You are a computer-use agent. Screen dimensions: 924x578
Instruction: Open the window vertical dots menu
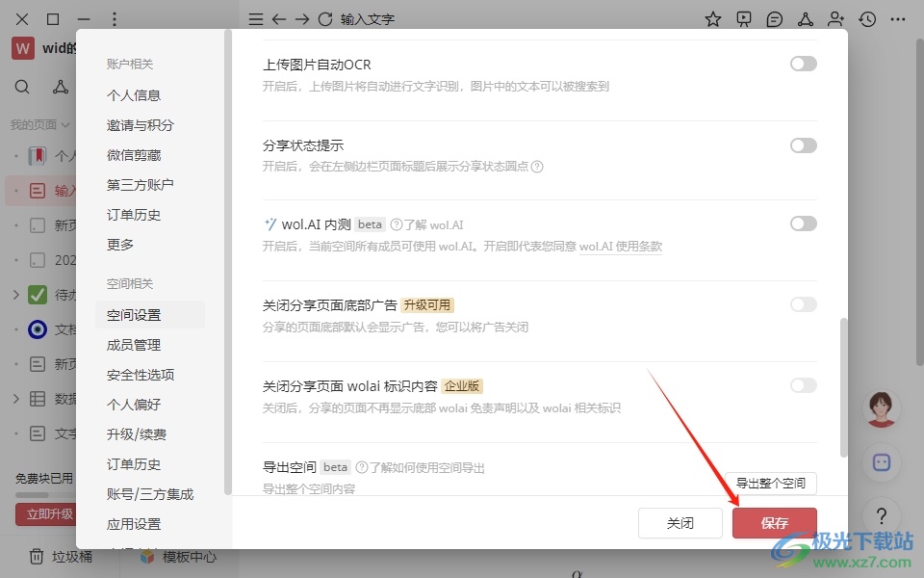click(115, 19)
